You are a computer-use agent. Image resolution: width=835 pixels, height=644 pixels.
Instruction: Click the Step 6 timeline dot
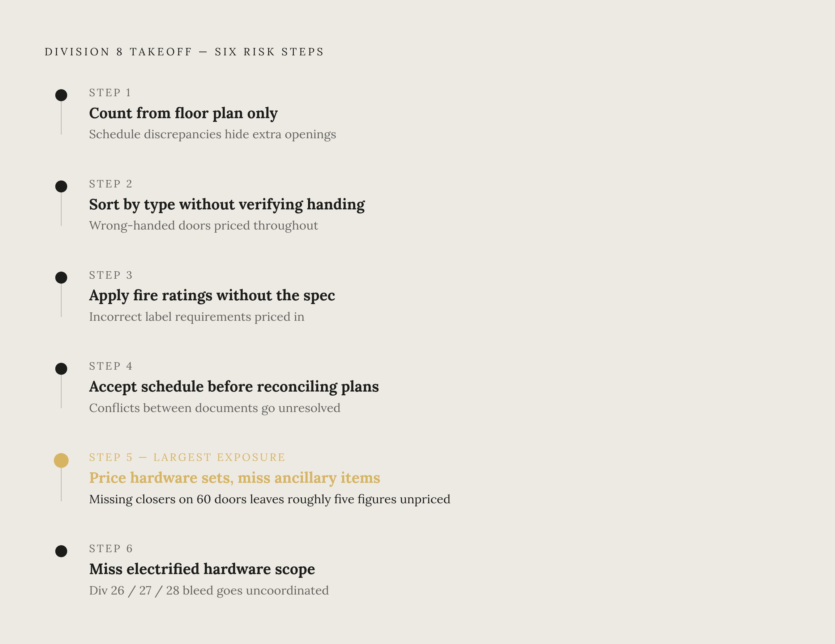click(x=61, y=551)
